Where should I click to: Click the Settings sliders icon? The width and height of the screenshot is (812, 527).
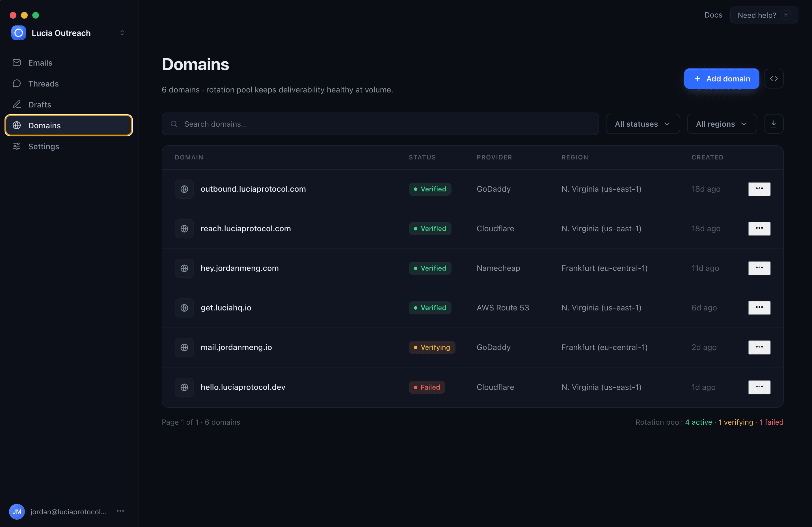pos(17,146)
